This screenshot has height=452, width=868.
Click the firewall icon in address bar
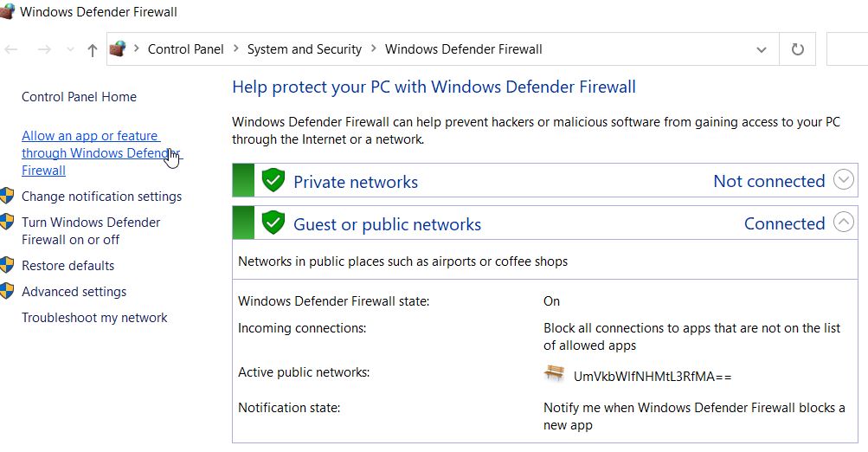118,48
